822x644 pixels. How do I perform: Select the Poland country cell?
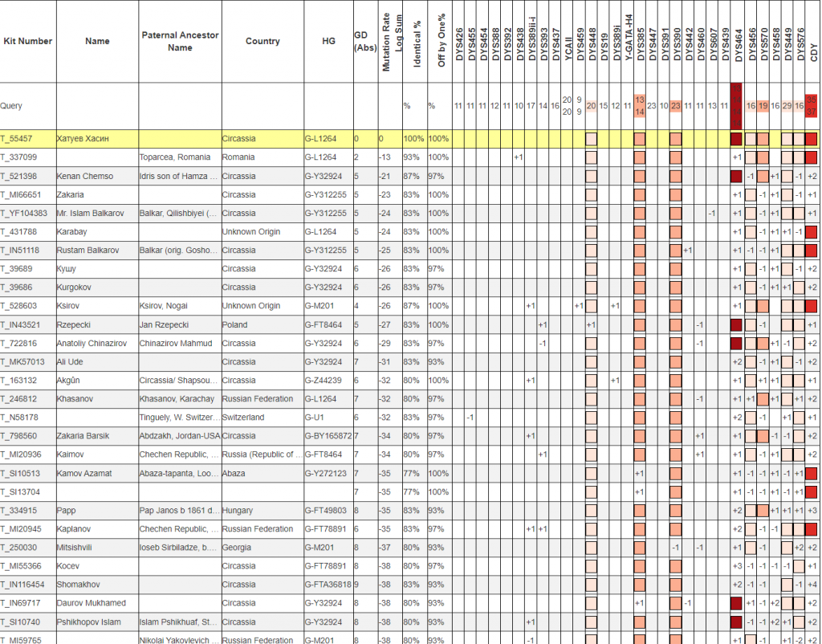(235, 324)
